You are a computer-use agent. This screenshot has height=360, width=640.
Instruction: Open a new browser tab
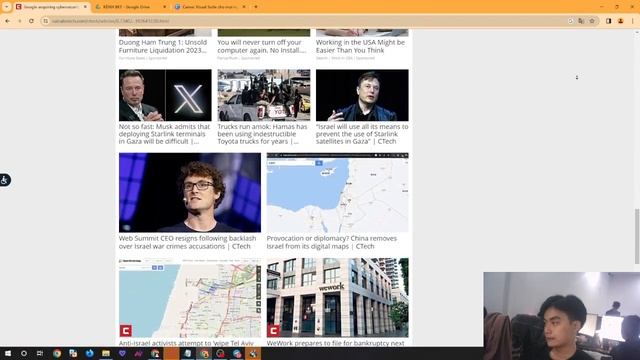(x=256, y=7)
